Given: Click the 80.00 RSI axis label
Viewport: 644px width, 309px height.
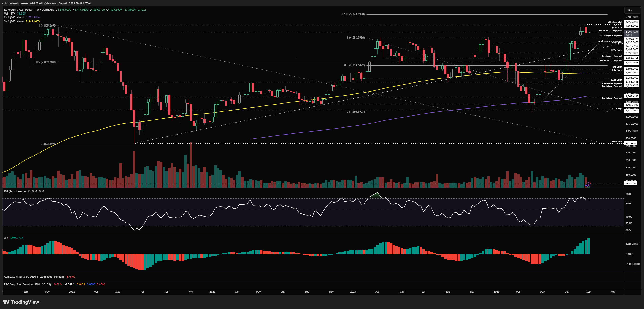Looking at the screenshot, I should click(629, 194).
